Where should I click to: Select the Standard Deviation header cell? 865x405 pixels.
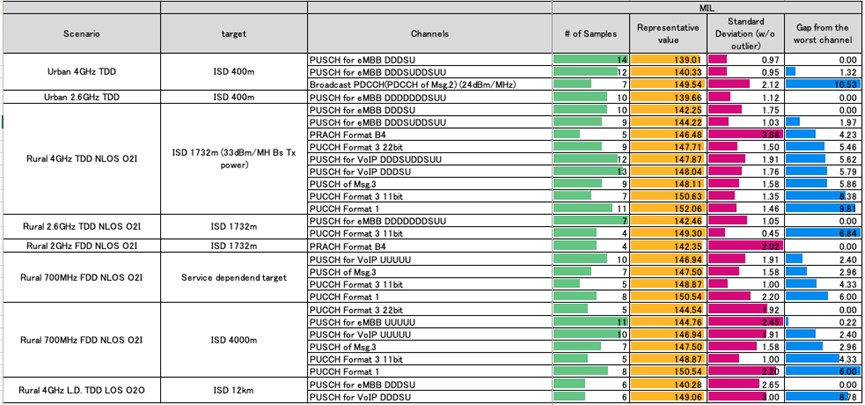pos(744,33)
